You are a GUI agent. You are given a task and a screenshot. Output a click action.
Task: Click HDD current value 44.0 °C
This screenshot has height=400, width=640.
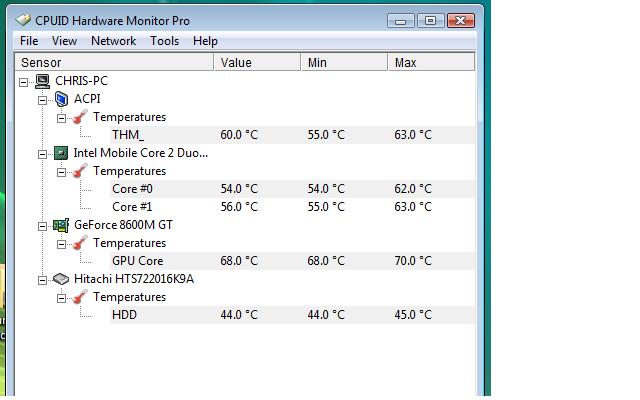[x=239, y=315]
